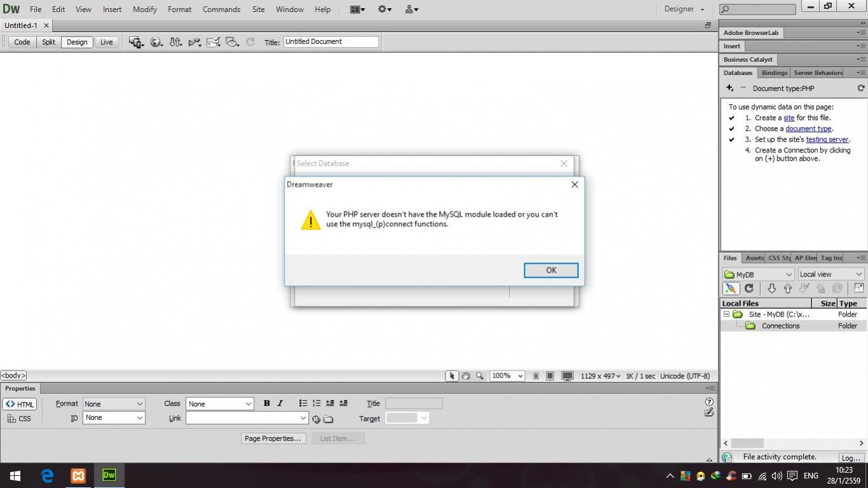868x488 pixels.
Task: Open the ID dropdown
Action: 114,418
